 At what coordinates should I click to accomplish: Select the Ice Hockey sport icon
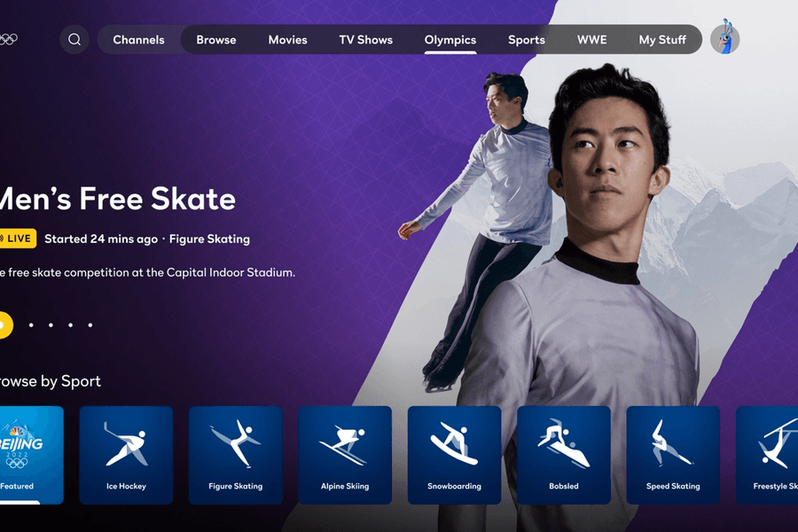(x=126, y=454)
